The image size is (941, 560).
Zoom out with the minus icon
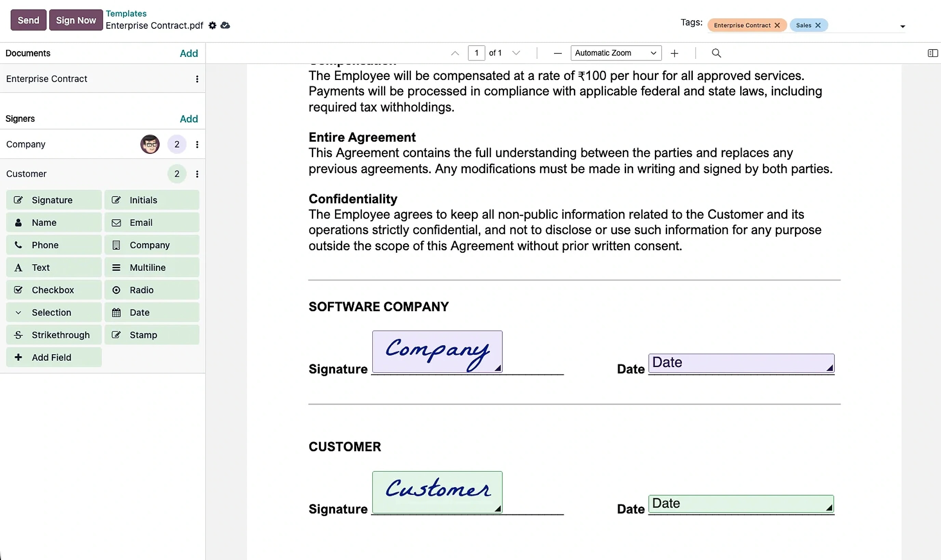pyautogui.click(x=558, y=53)
